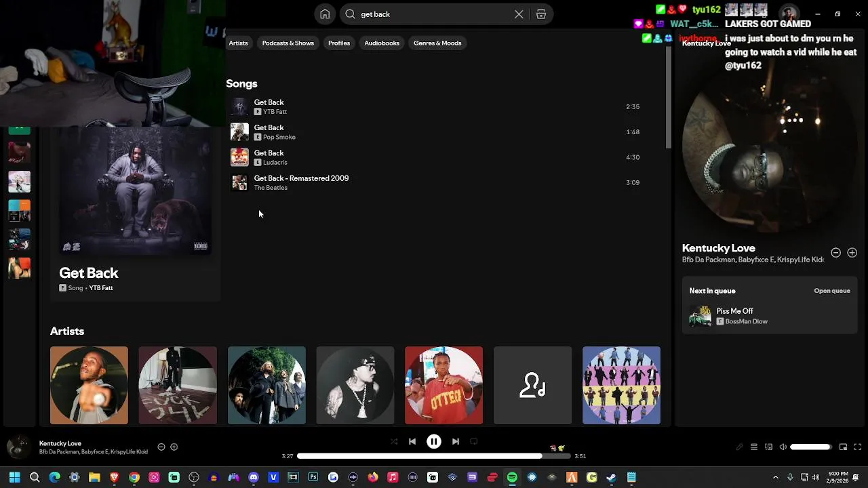Image resolution: width=868 pixels, height=488 pixels.
Task: Open placeholder artist card with person icon
Action: (532, 386)
